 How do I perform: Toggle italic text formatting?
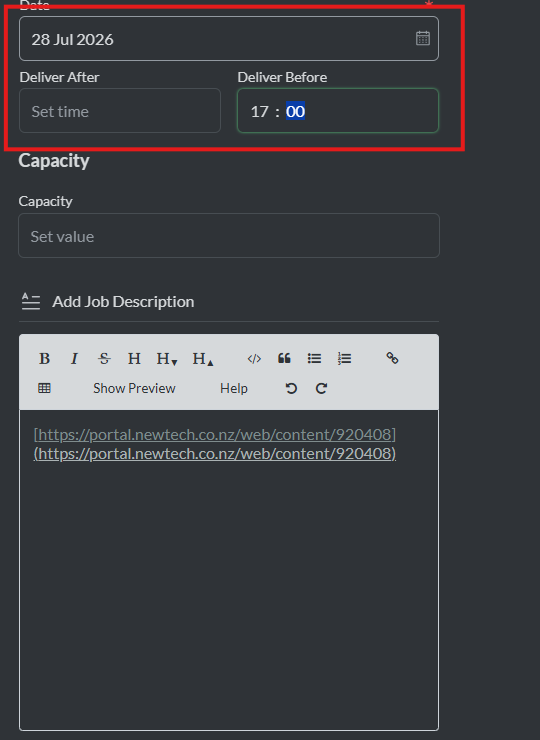pyautogui.click(x=74, y=359)
